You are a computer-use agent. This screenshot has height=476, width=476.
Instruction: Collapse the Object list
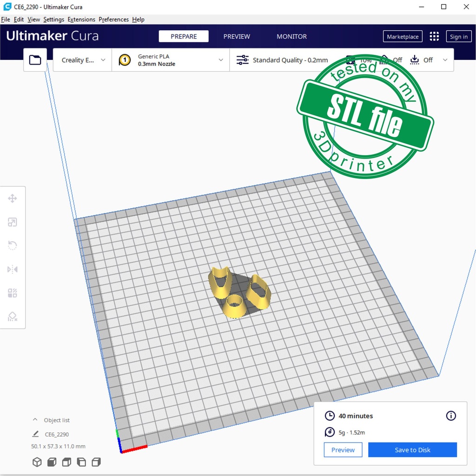(35, 420)
